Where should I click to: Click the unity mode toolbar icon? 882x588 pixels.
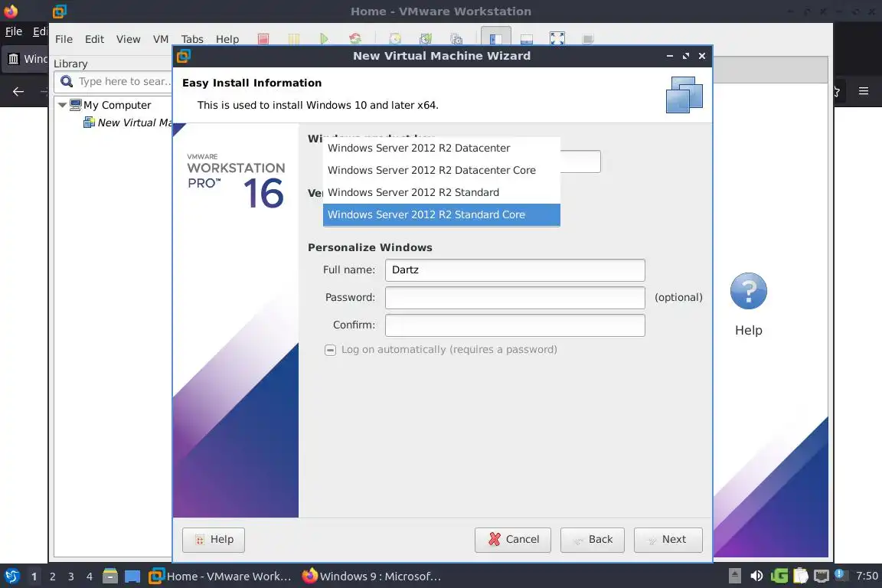coord(588,39)
